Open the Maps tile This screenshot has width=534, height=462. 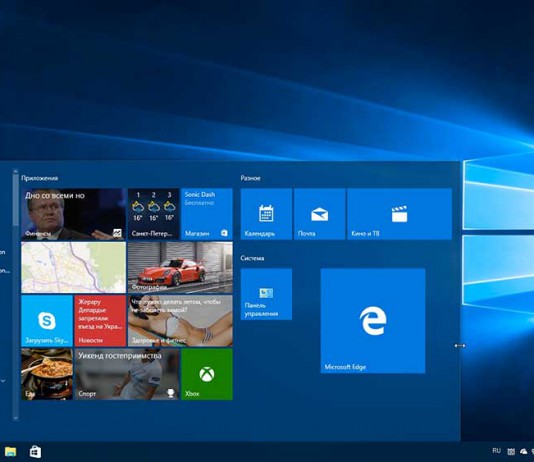click(x=74, y=268)
